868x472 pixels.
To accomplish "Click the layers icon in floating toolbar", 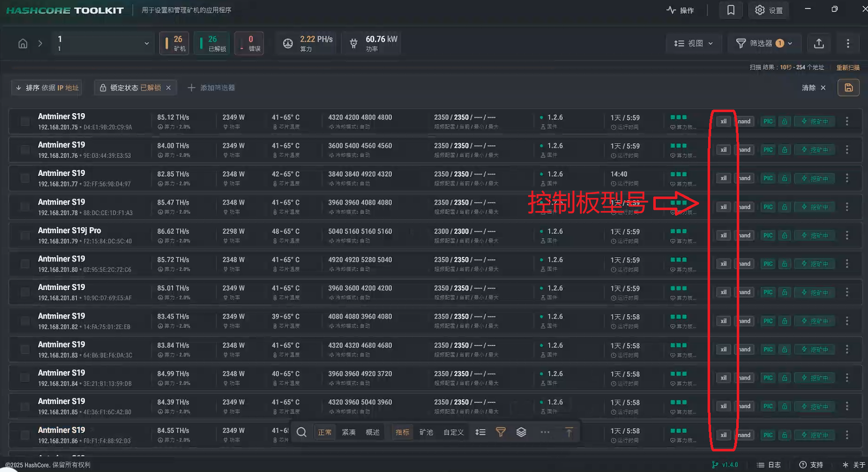I will pyautogui.click(x=522, y=432).
